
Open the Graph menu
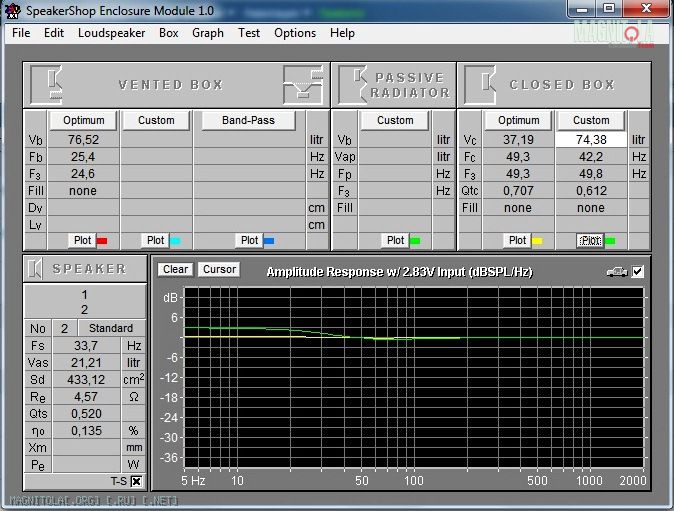tap(208, 33)
